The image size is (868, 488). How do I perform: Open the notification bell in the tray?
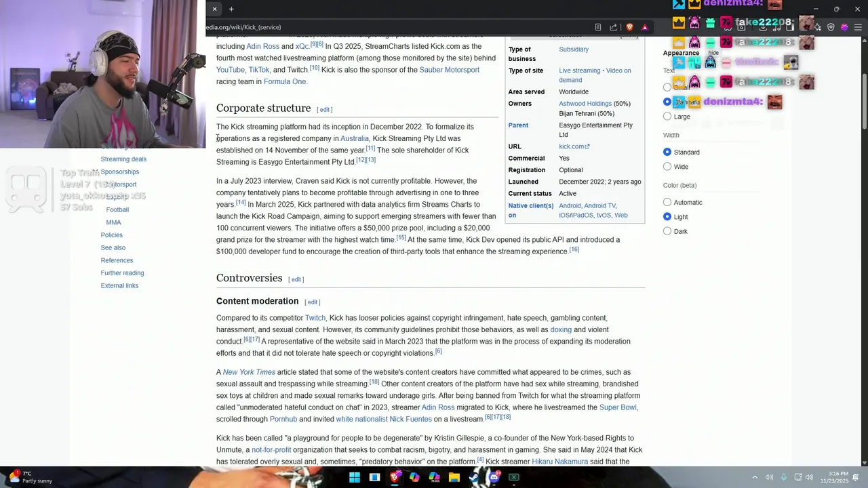856,477
